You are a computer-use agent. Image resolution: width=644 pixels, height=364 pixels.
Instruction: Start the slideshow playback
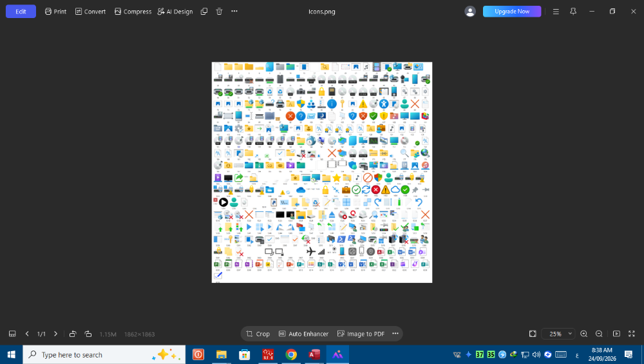coord(616,334)
